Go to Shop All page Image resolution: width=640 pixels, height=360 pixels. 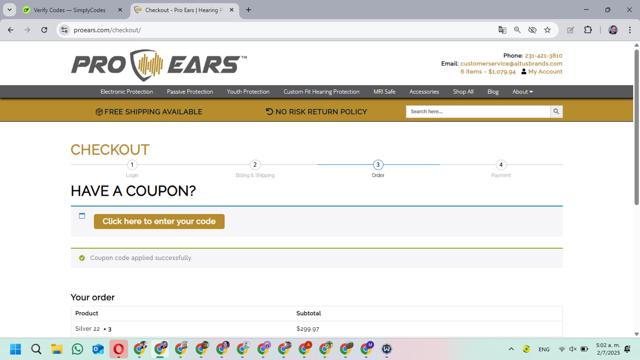[463, 92]
